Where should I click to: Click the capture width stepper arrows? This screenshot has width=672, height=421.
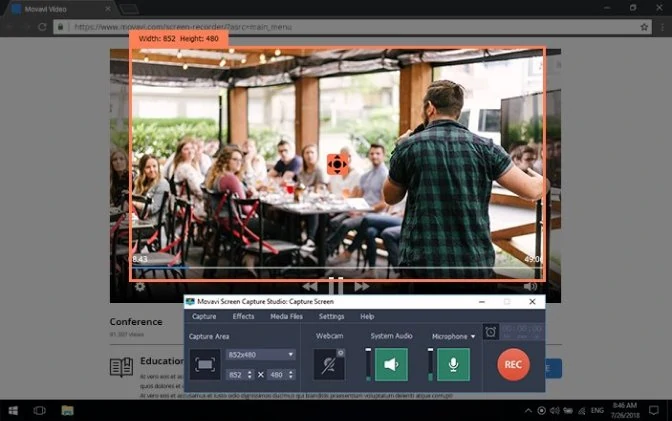250,374
